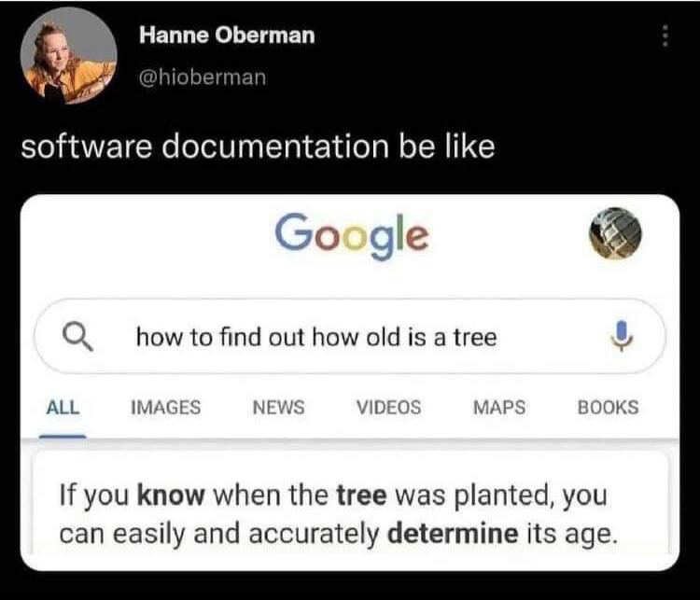The image size is (700, 600).
Task: Select the ALL results tab
Action: pos(63,407)
